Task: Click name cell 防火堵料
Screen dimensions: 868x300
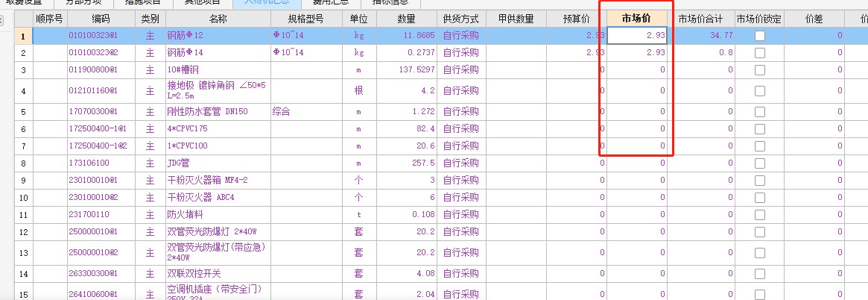Action: tap(218, 215)
